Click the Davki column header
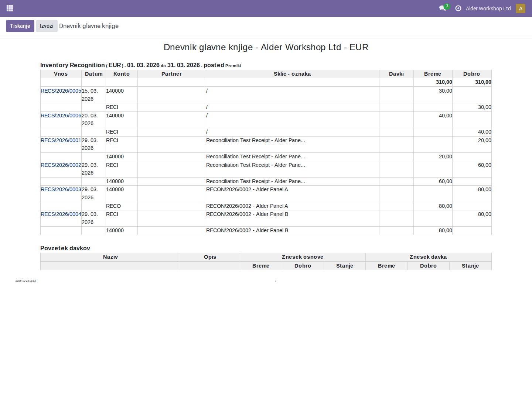The height and width of the screenshot is (406, 532). tap(396, 74)
